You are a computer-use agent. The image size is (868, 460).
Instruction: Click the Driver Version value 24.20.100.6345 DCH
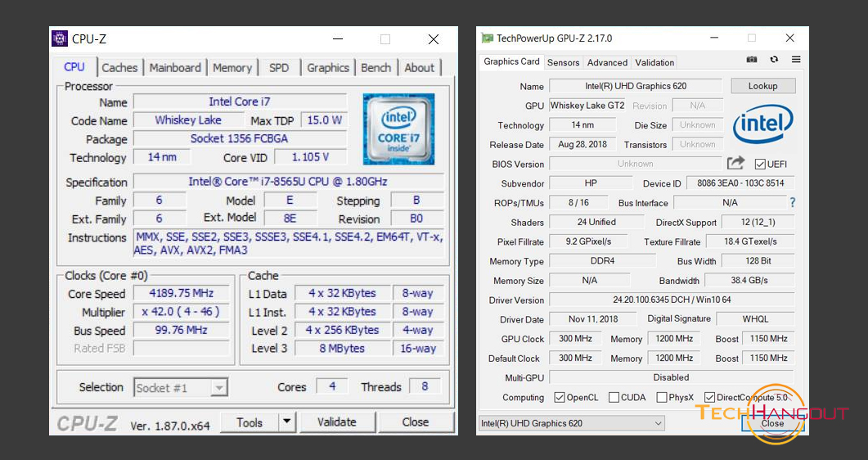(672, 300)
